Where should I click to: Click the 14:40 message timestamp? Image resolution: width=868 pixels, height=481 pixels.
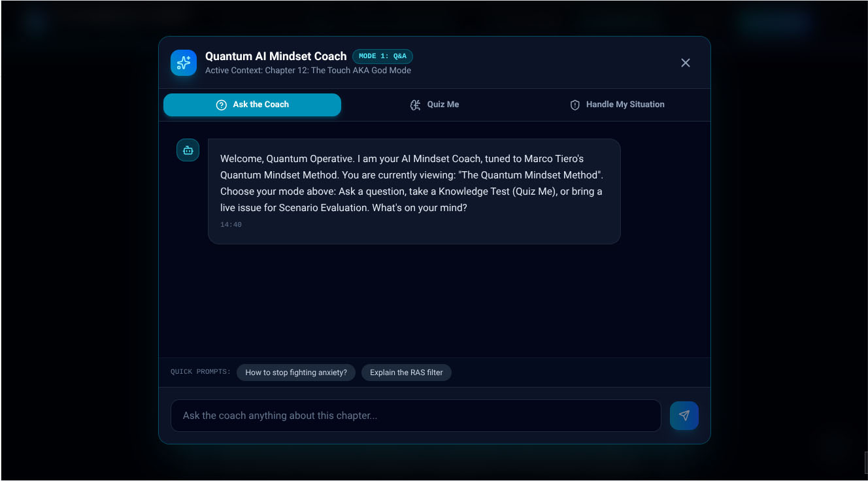(x=231, y=225)
